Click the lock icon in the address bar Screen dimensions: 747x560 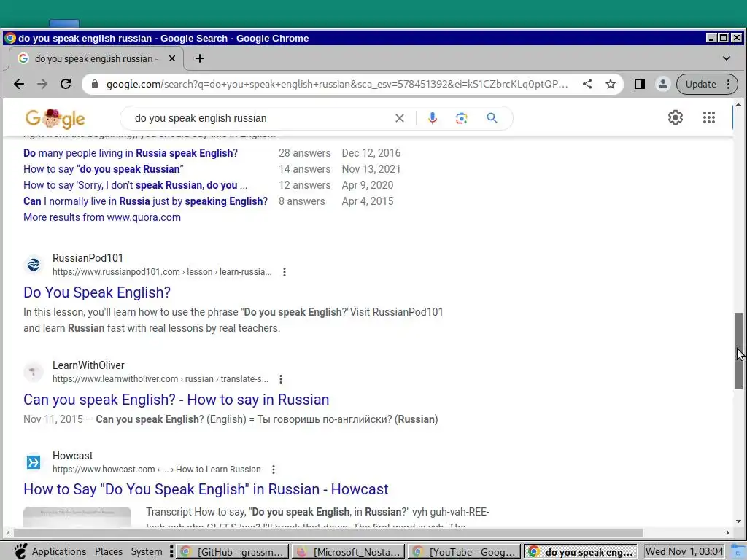click(95, 85)
